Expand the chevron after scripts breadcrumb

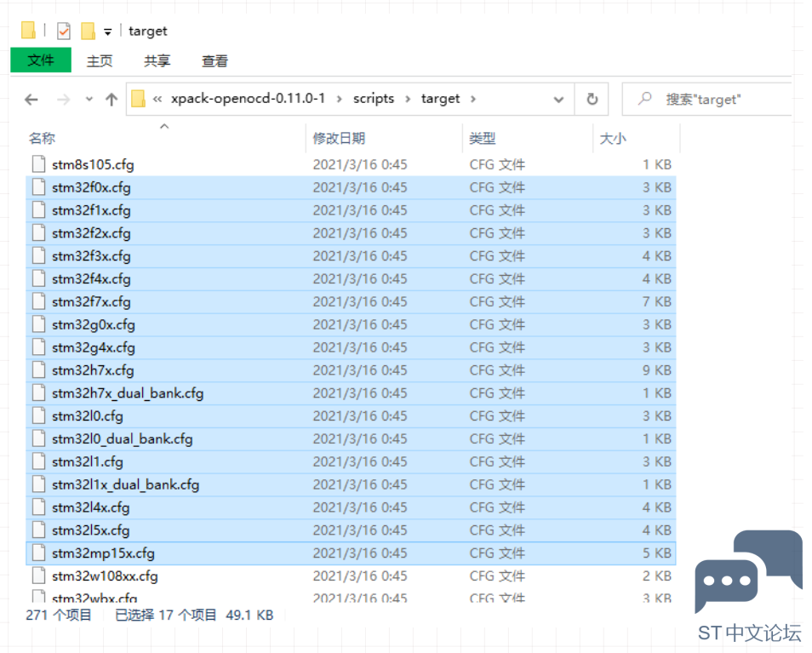408,99
